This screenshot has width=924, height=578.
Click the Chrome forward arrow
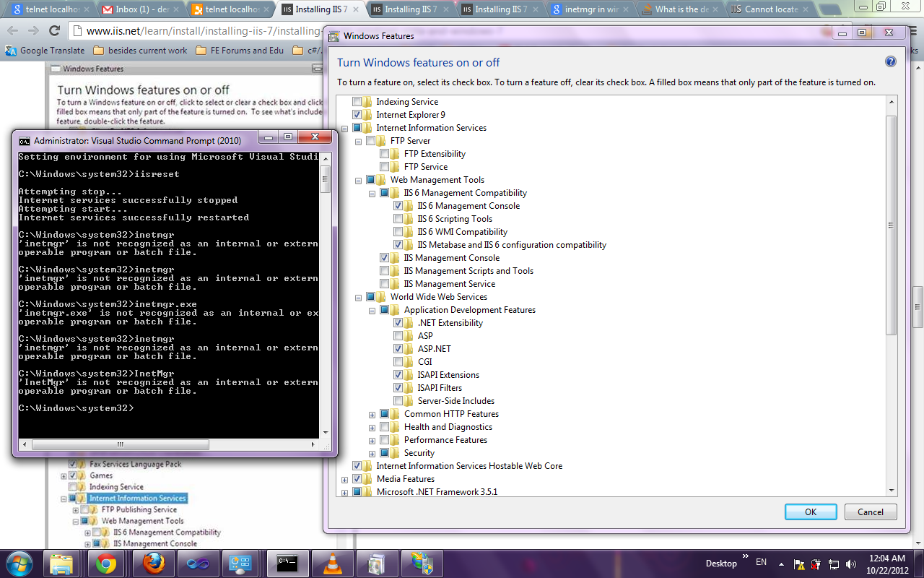click(x=34, y=31)
